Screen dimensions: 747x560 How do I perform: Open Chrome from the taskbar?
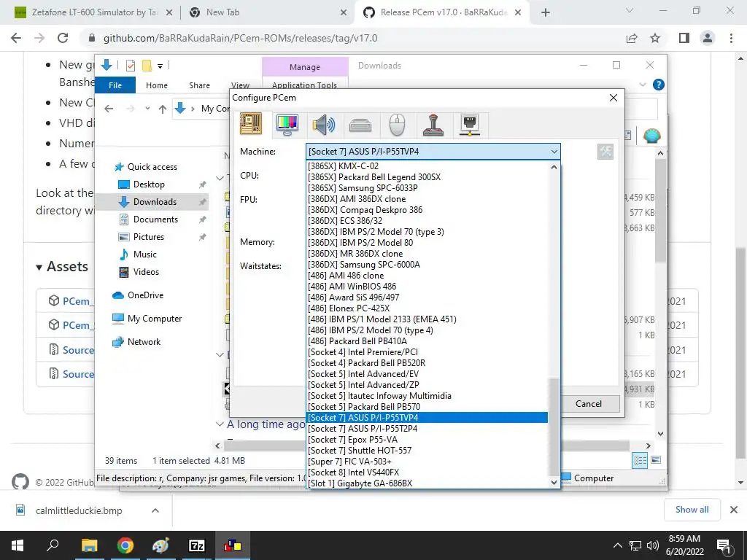tap(125, 545)
